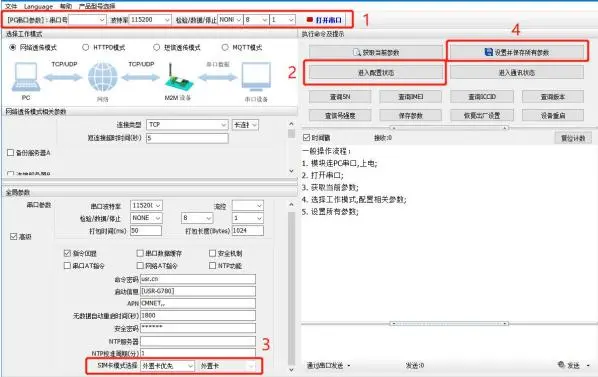Click the NTP服务器 input field
598x377 pixels.
click(x=198, y=341)
